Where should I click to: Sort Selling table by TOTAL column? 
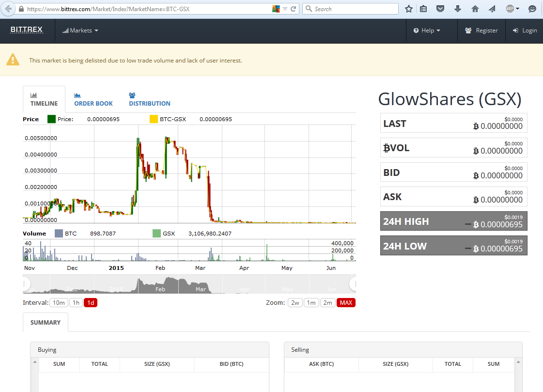452,364
